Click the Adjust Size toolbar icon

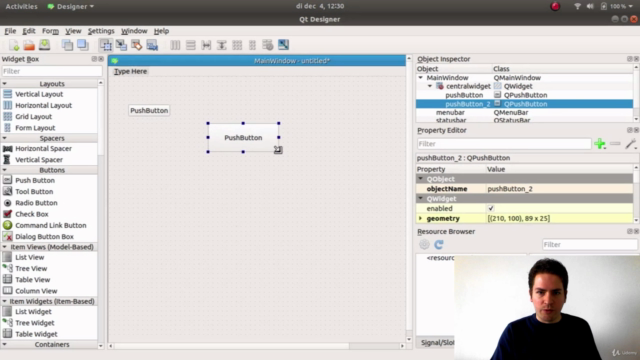point(283,45)
